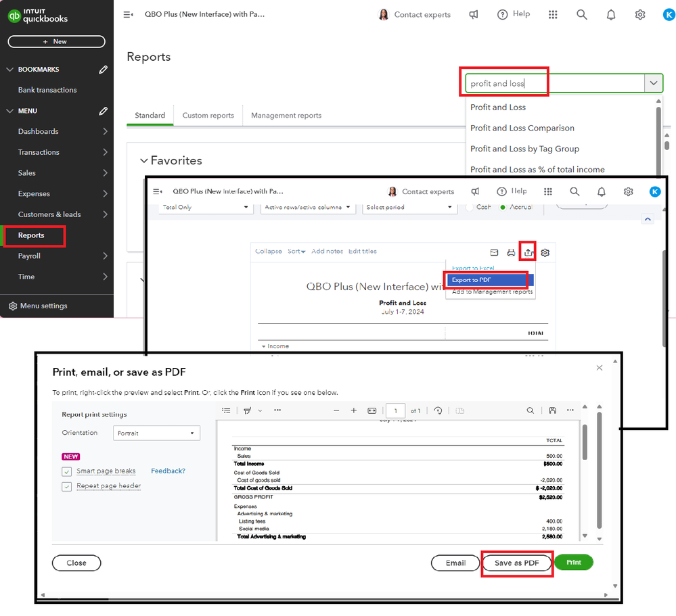
Task: Toggle the Smart page breaks checkbox
Action: point(66,472)
